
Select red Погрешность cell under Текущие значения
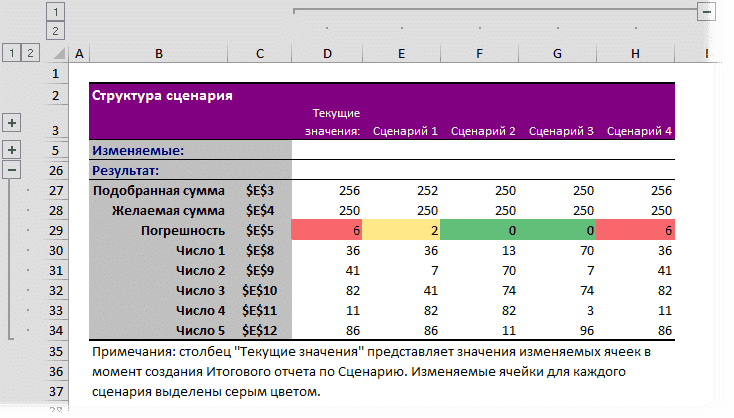tap(328, 230)
